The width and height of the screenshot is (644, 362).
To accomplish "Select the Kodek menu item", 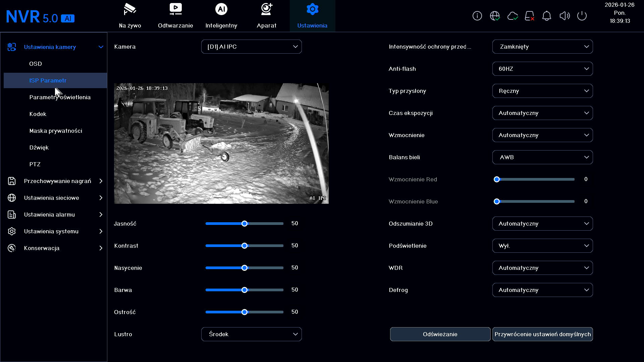I will (x=38, y=114).
